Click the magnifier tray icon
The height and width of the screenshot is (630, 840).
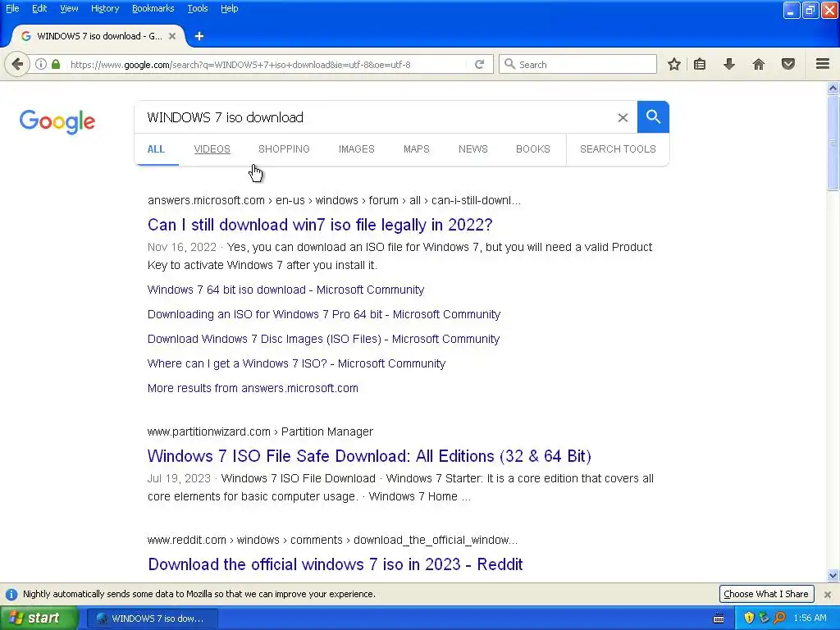click(x=779, y=618)
